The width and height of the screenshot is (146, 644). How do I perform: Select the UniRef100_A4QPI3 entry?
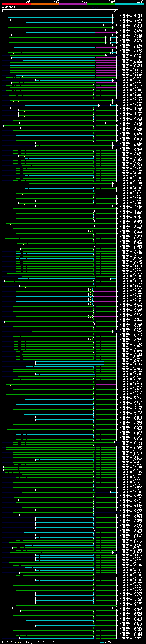pos(131,361)
